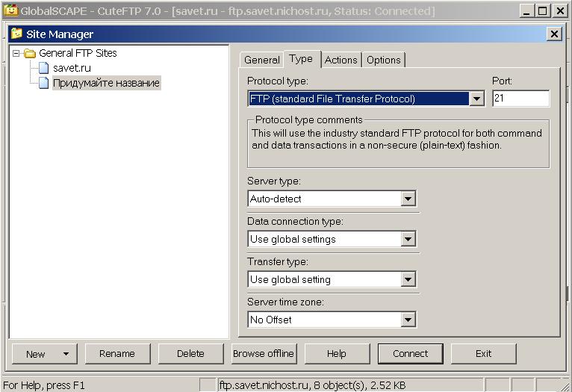Click the Protocol type comments description text

point(397,140)
